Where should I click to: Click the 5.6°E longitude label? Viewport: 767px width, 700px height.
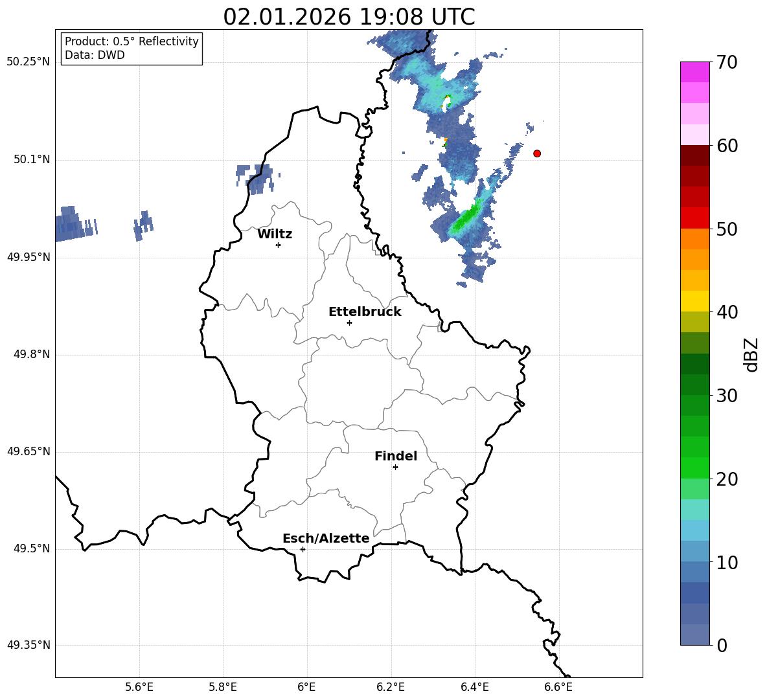[x=139, y=687]
